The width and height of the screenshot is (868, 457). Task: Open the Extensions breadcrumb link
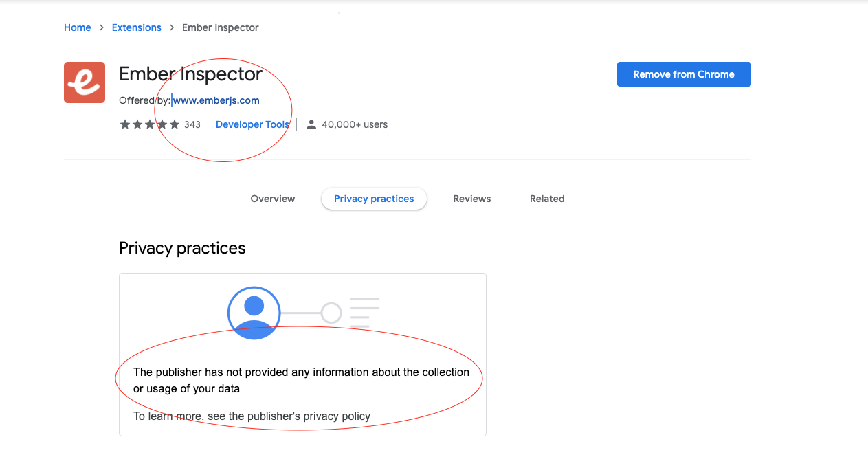pyautogui.click(x=136, y=27)
